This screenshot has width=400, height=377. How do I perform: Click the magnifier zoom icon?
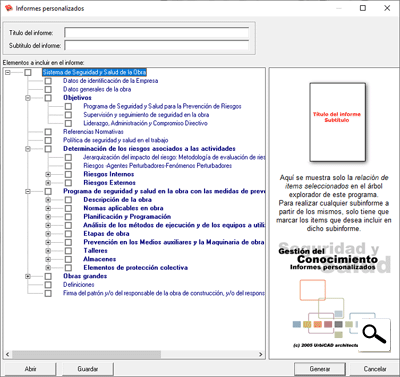tap(374, 334)
